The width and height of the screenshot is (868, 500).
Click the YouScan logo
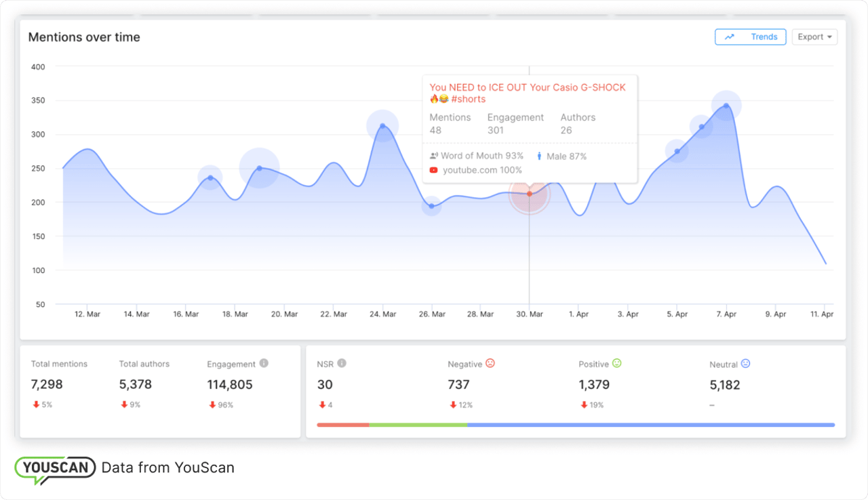pyautogui.click(x=56, y=468)
